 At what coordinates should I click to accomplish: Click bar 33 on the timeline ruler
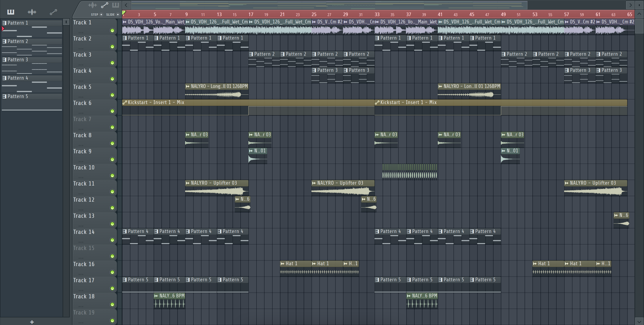[x=377, y=14]
